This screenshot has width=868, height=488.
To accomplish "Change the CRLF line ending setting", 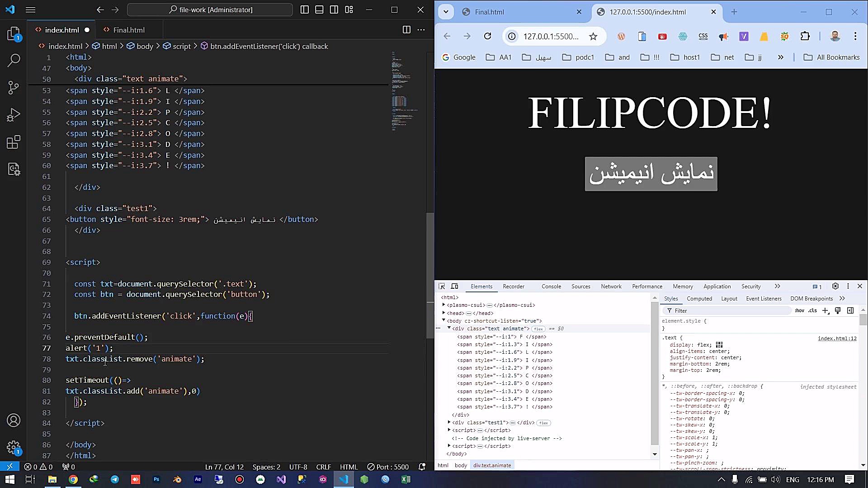I will pos(323,467).
